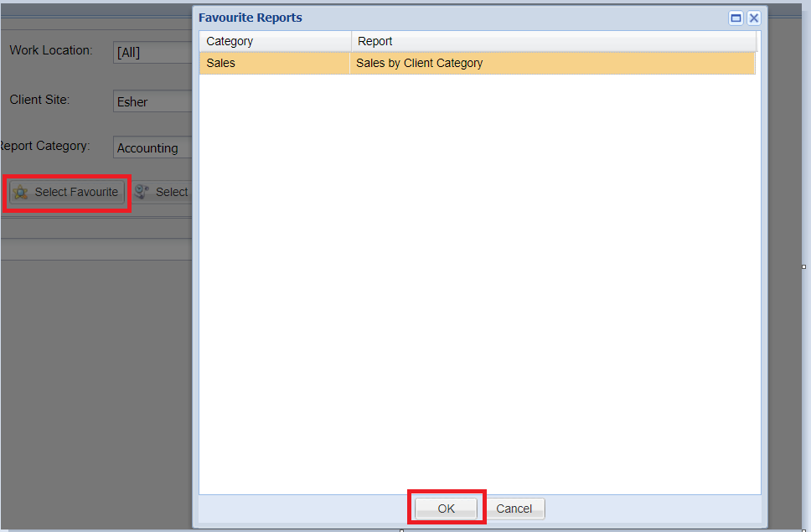The width and height of the screenshot is (811, 532).
Task: Open the Report Category dropdown showing Accounting
Action: click(152, 147)
